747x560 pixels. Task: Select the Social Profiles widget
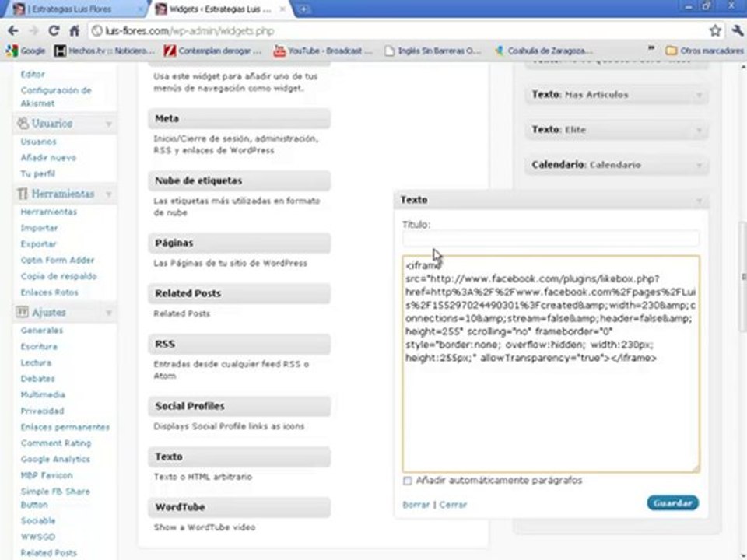239,407
